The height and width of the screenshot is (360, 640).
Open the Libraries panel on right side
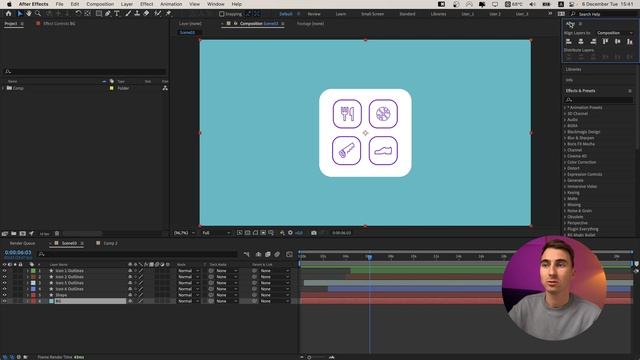(573, 69)
